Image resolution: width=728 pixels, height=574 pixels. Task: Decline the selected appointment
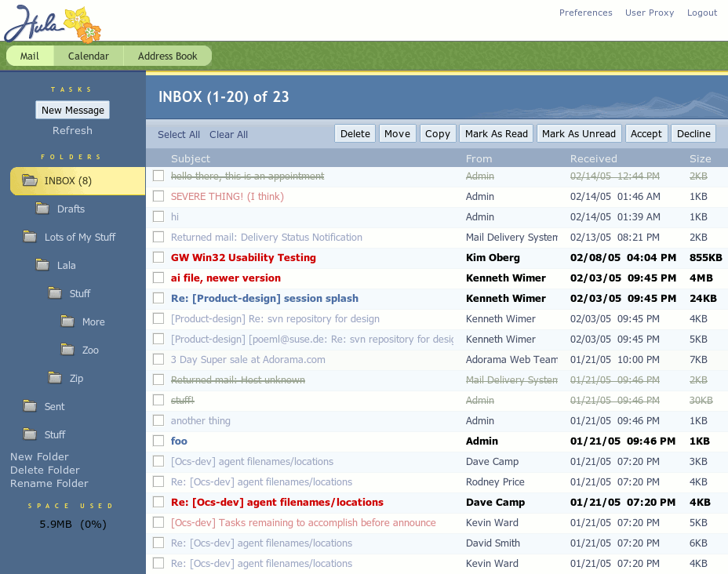(x=693, y=133)
